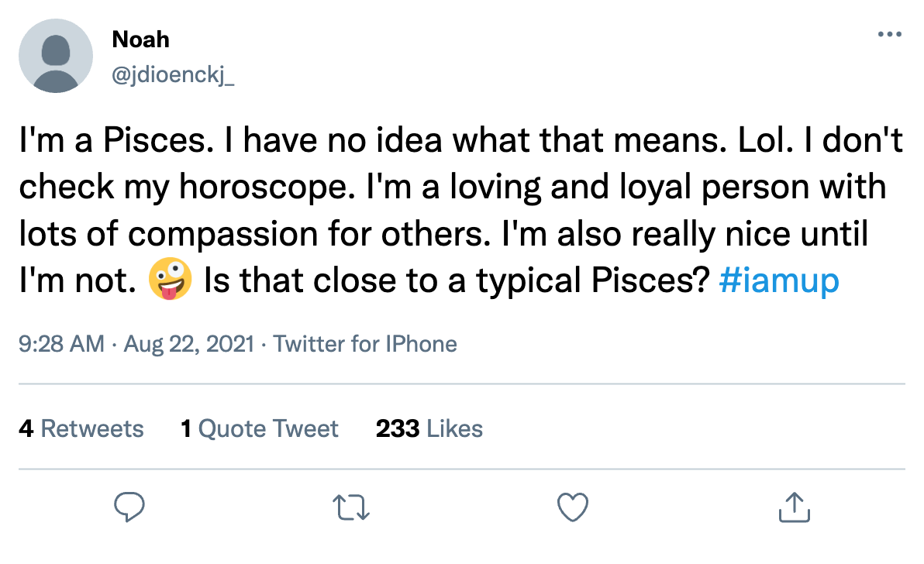Retweet using the retweet arrows icon
This screenshot has width=924, height=564.
[x=353, y=508]
